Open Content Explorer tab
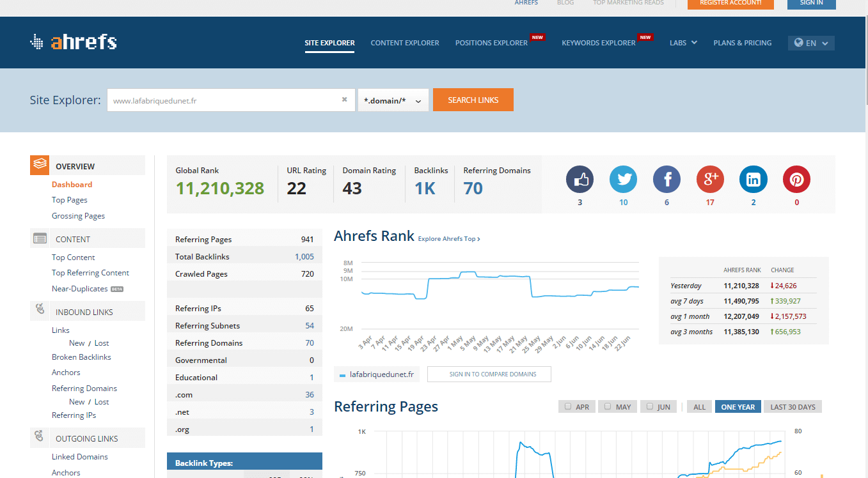 pyautogui.click(x=405, y=43)
